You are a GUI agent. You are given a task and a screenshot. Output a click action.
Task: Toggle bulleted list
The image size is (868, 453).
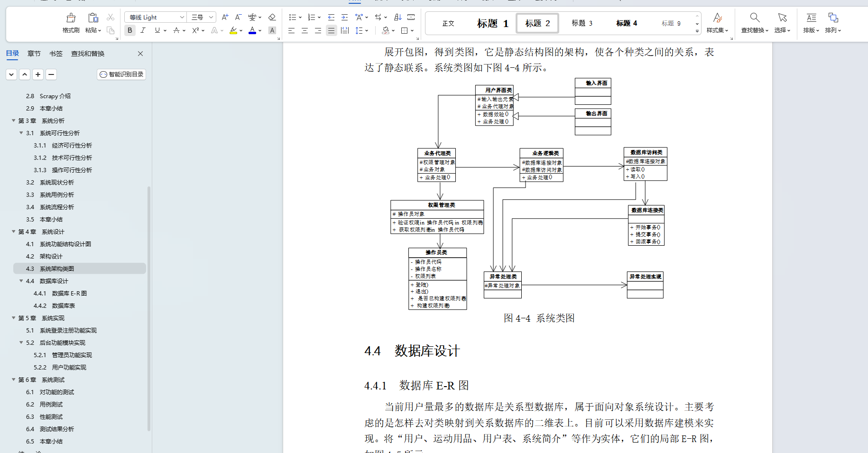tap(292, 17)
